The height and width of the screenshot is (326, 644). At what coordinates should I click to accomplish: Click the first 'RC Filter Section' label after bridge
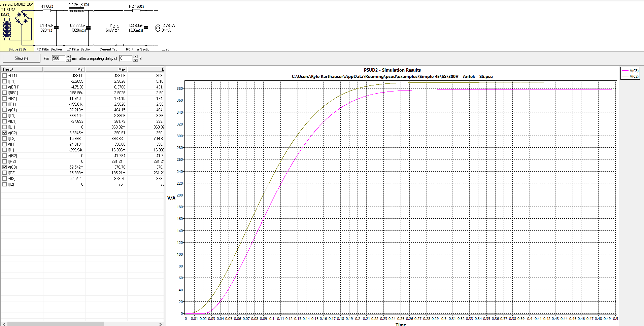point(49,49)
